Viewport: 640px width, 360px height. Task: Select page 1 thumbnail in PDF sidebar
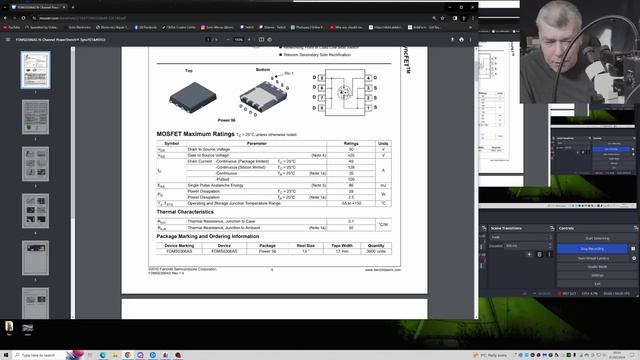[36, 70]
